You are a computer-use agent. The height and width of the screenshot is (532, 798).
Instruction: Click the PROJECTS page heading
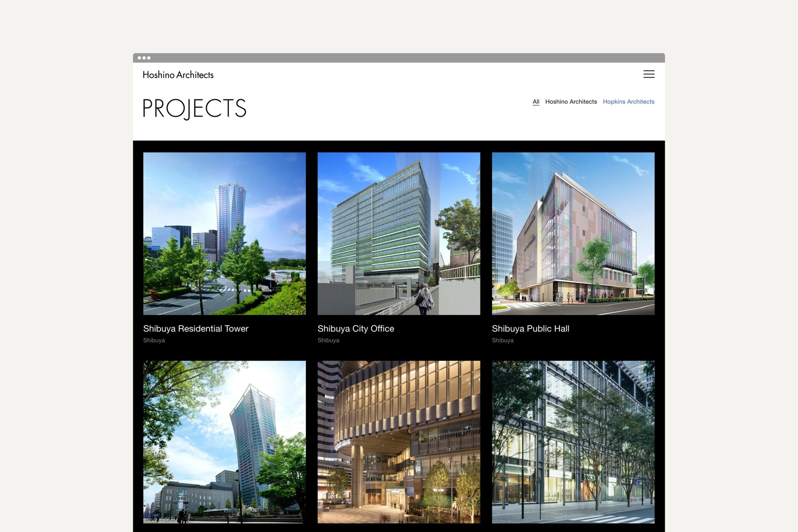click(x=194, y=108)
